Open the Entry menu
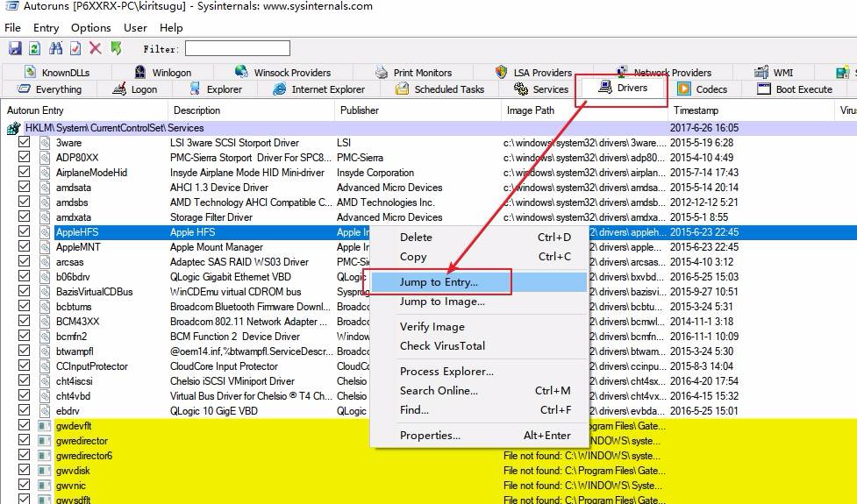 [46, 27]
